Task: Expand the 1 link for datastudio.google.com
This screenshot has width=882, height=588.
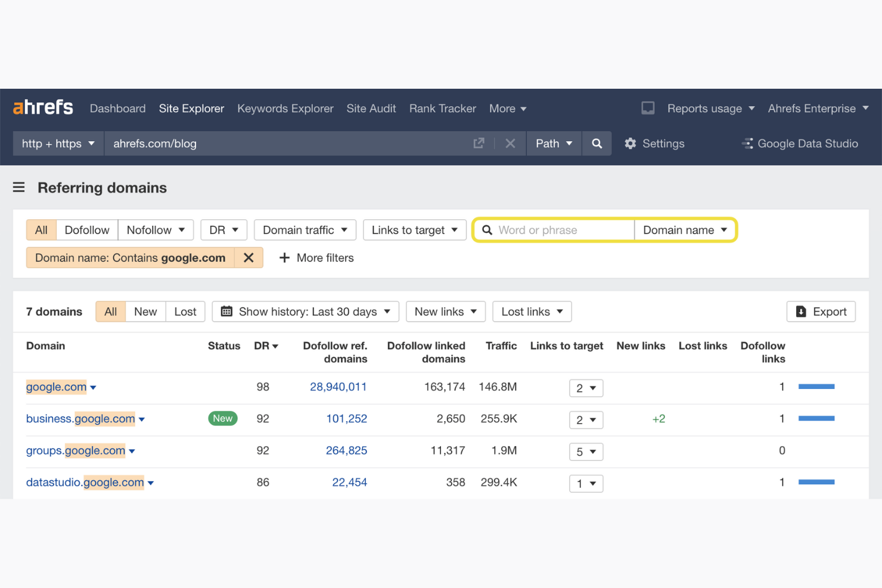Action: click(x=586, y=484)
